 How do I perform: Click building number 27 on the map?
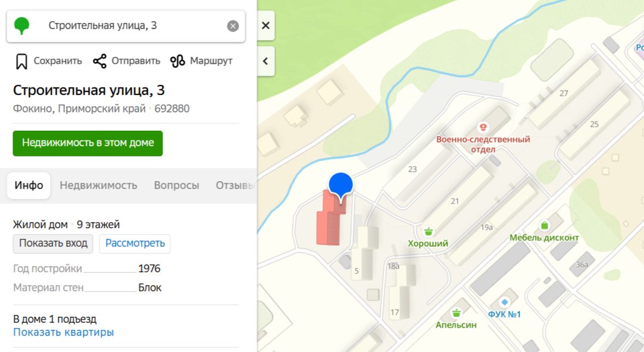[564, 93]
